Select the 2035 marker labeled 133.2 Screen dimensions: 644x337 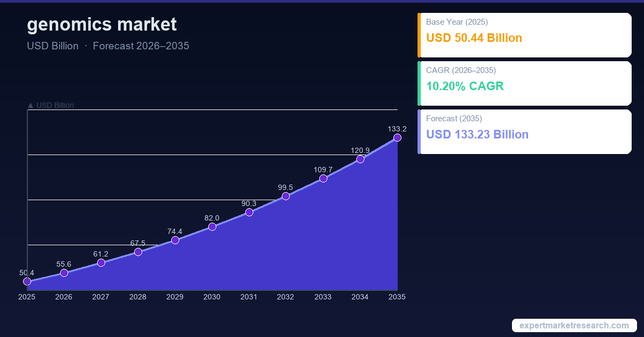coord(397,137)
